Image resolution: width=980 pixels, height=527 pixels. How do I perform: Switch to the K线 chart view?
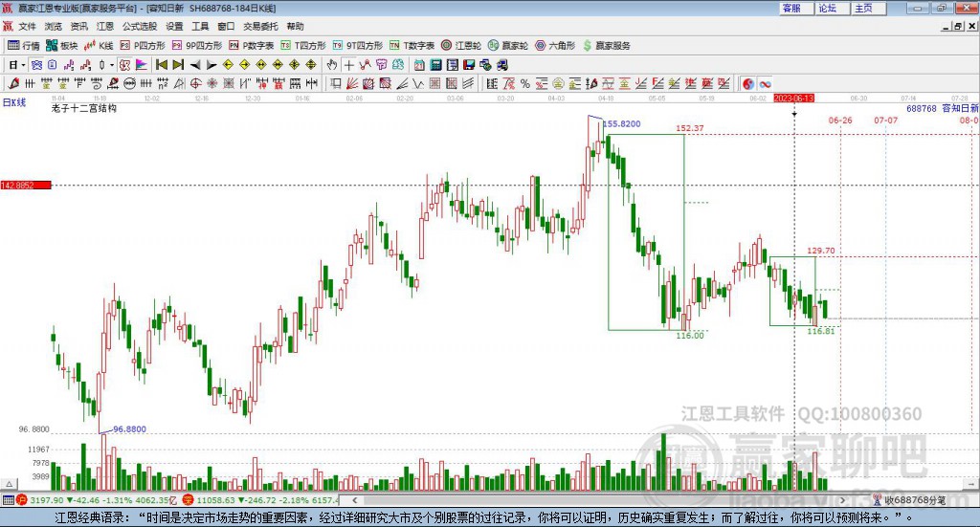click(99, 46)
